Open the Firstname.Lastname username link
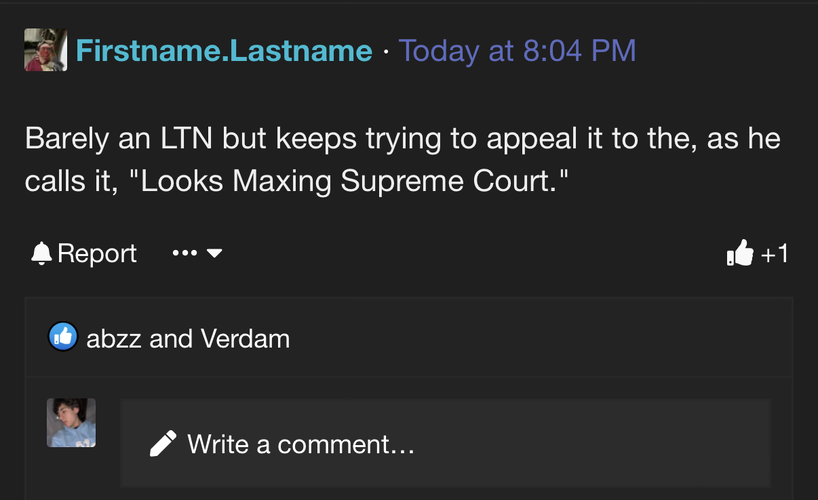Screen dimensions: 818x500 tap(224, 51)
